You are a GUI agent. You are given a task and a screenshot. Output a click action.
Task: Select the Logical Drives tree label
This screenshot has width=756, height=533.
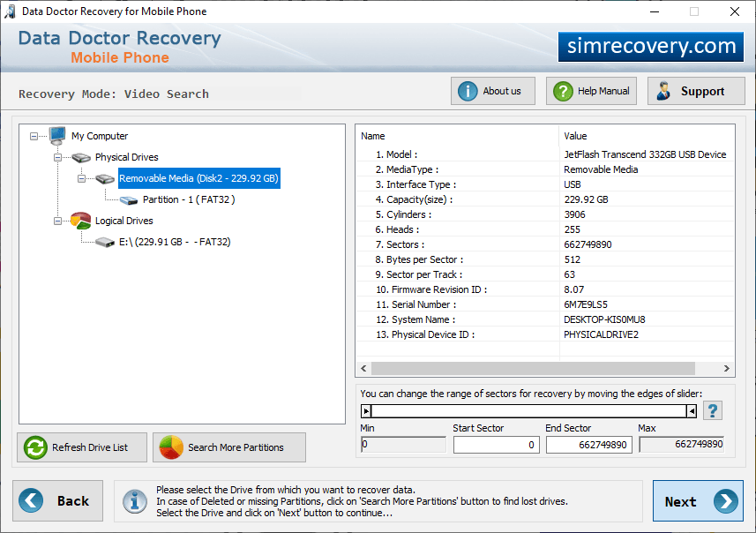tap(124, 221)
